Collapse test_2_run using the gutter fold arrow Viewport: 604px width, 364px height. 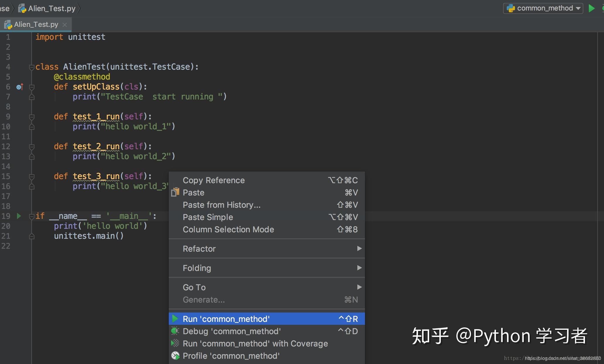(x=31, y=146)
